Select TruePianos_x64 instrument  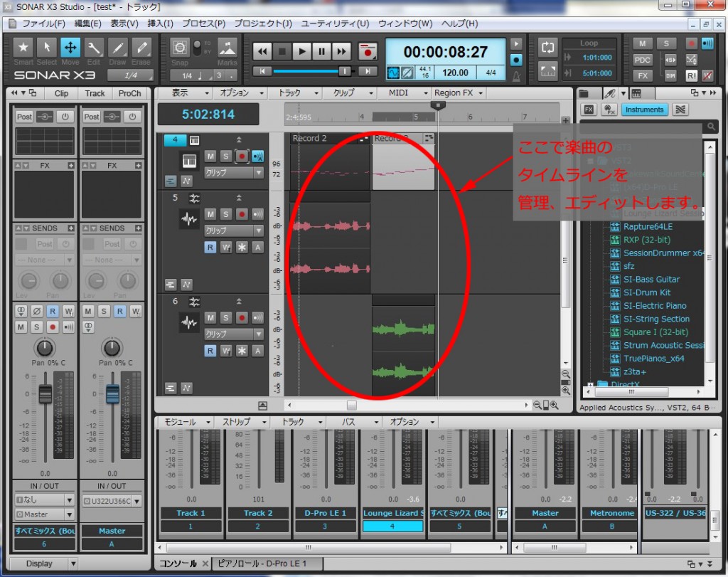coord(654,359)
